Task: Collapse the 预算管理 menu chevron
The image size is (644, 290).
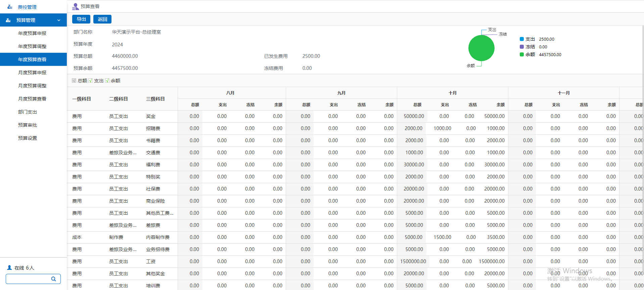Action: coord(59,20)
